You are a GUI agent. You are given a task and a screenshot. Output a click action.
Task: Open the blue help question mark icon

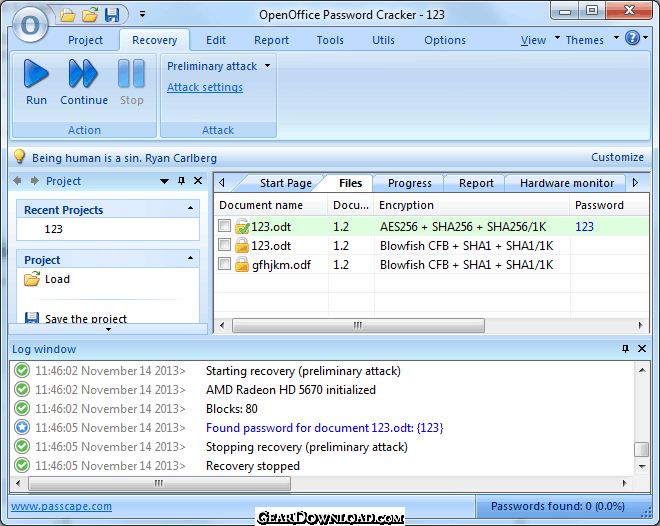[632, 38]
